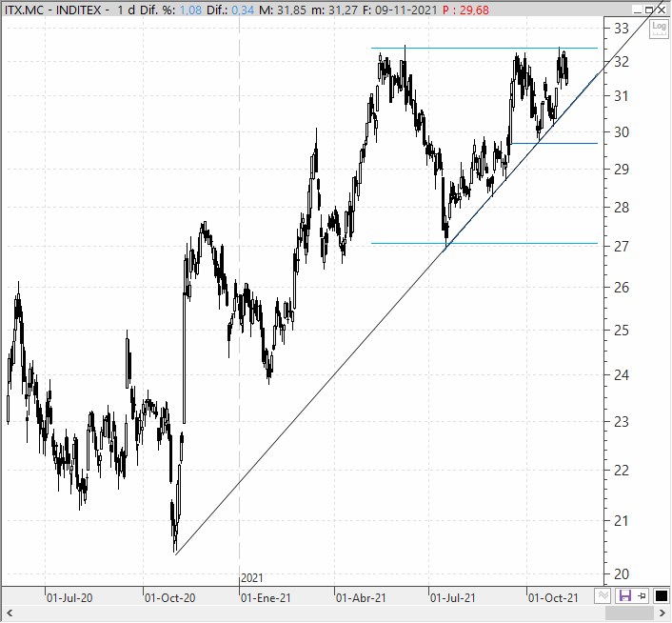This screenshot has width=672, height=623.
Task: Click the 01-Jul-21 date axis label
Action: click(x=452, y=597)
